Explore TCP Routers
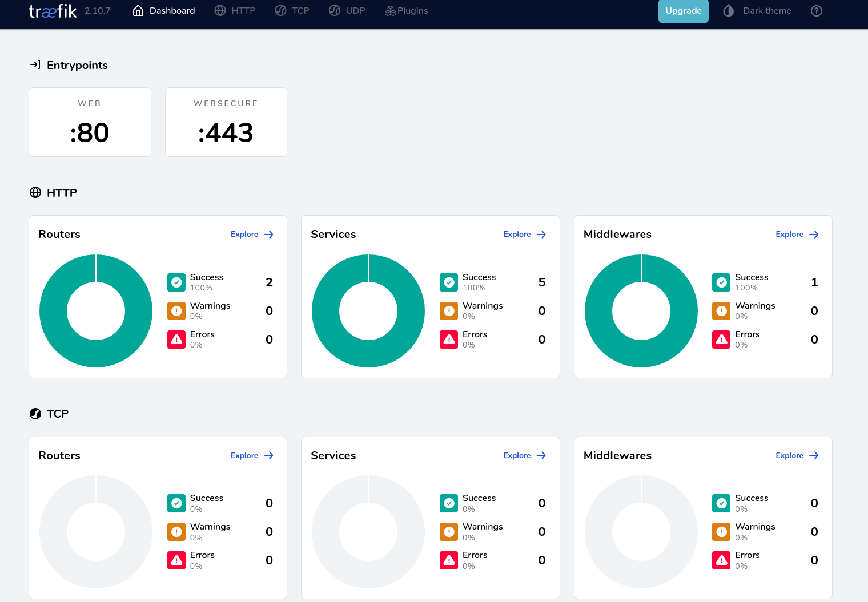The width and height of the screenshot is (868, 602). click(x=252, y=455)
